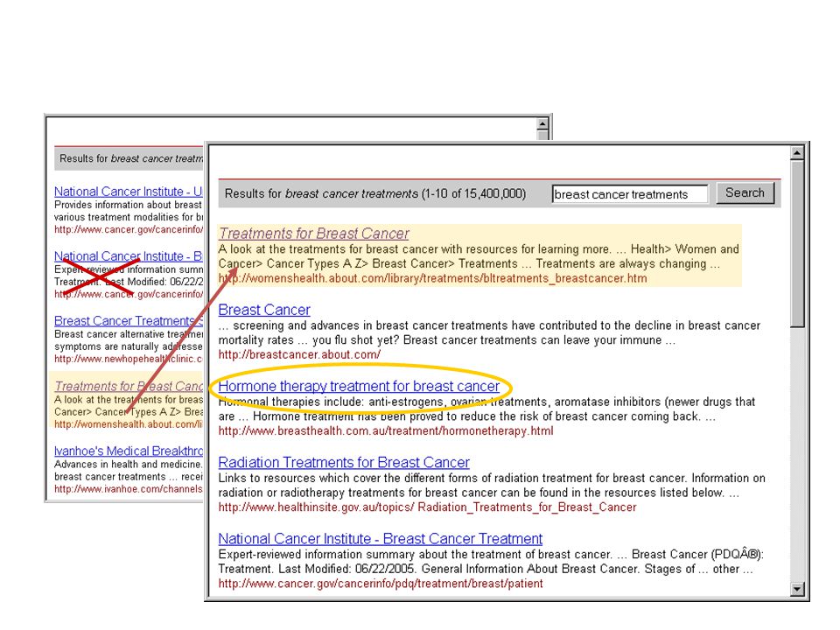The image size is (840, 630).
Task: Click the Search button in front window
Action: [745, 193]
